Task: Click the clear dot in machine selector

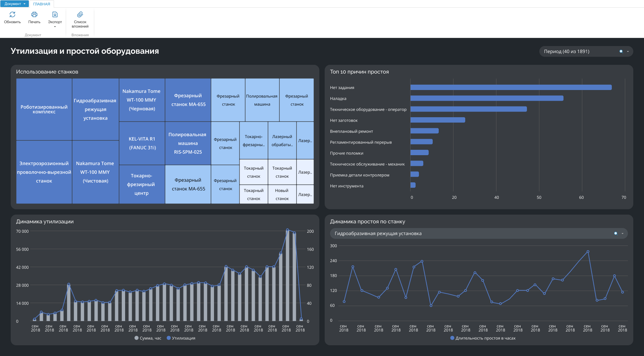Action: click(615, 233)
